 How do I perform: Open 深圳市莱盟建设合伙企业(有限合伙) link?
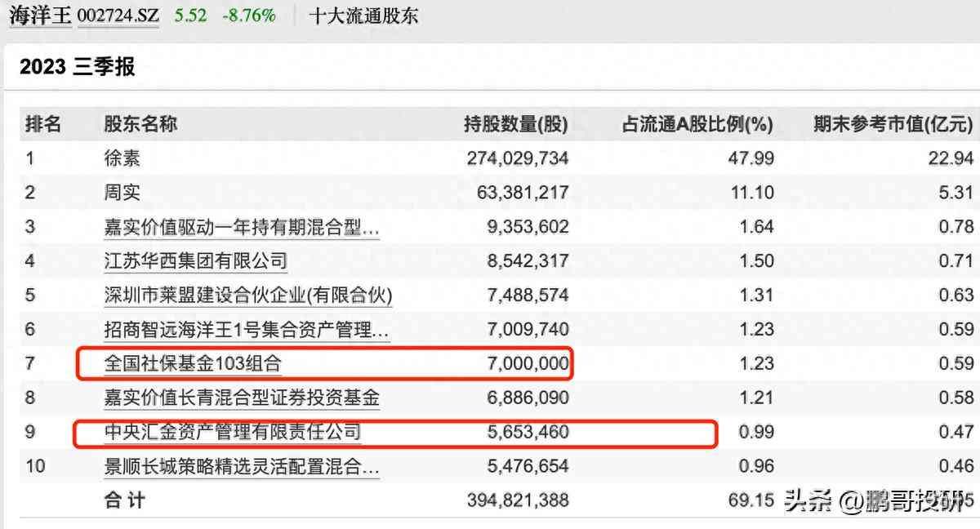click(248, 296)
